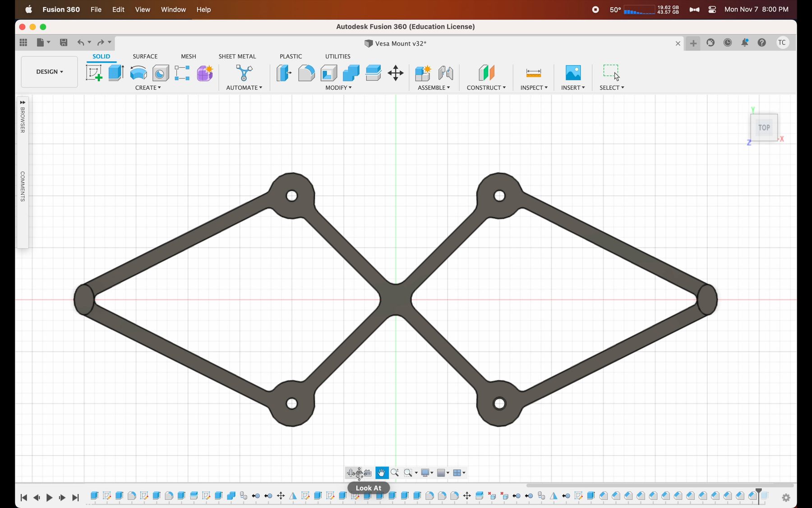Expand the Browser side panel
This screenshot has width=812, height=508.
click(23, 103)
